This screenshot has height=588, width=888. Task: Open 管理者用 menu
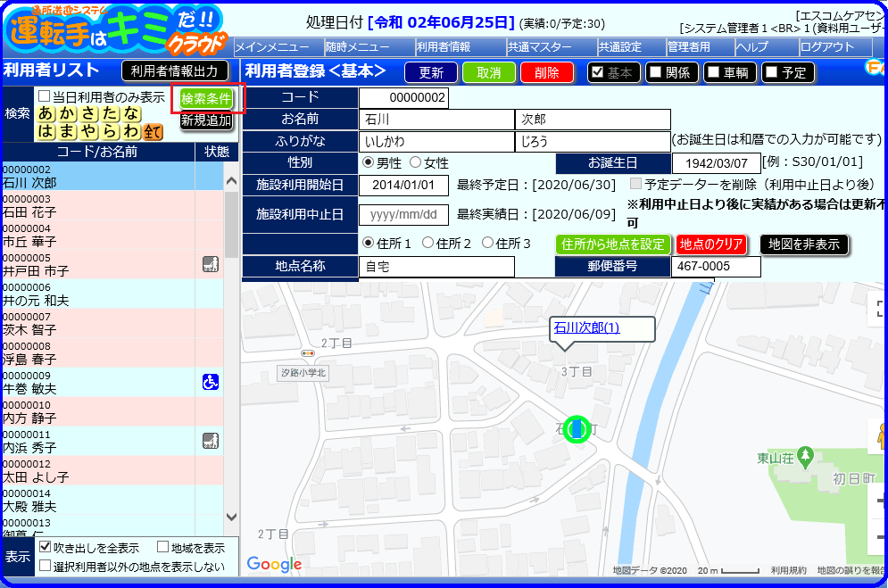(701, 47)
